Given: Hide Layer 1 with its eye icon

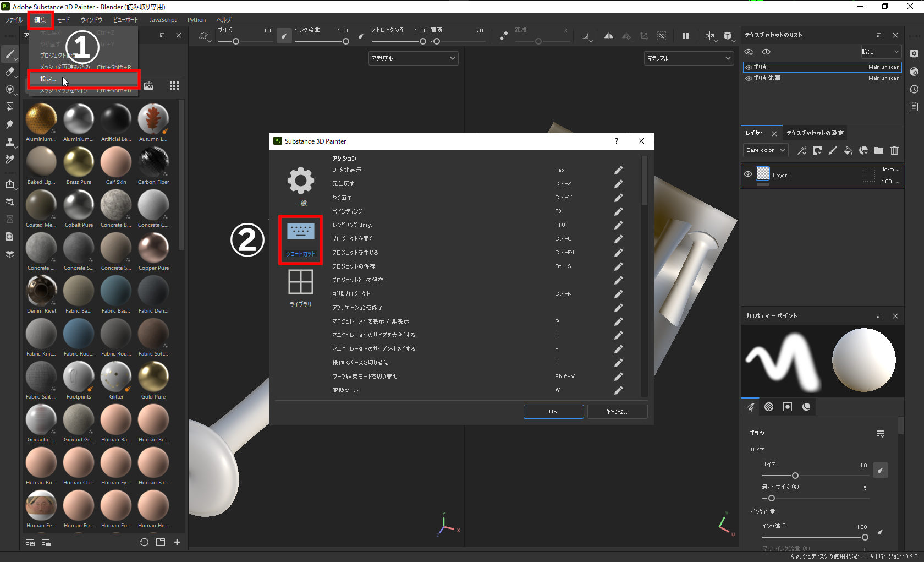Looking at the screenshot, I should [x=748, y=174].
